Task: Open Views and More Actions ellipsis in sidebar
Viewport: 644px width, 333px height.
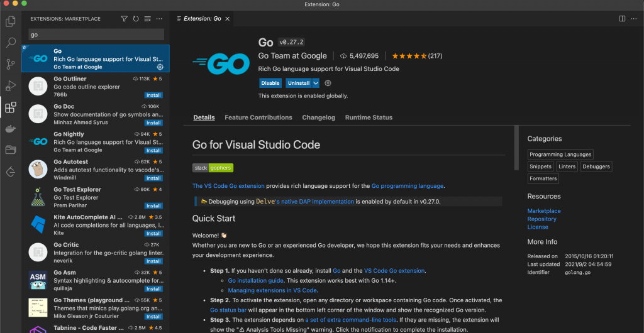Action: click(x=159, y=19)
